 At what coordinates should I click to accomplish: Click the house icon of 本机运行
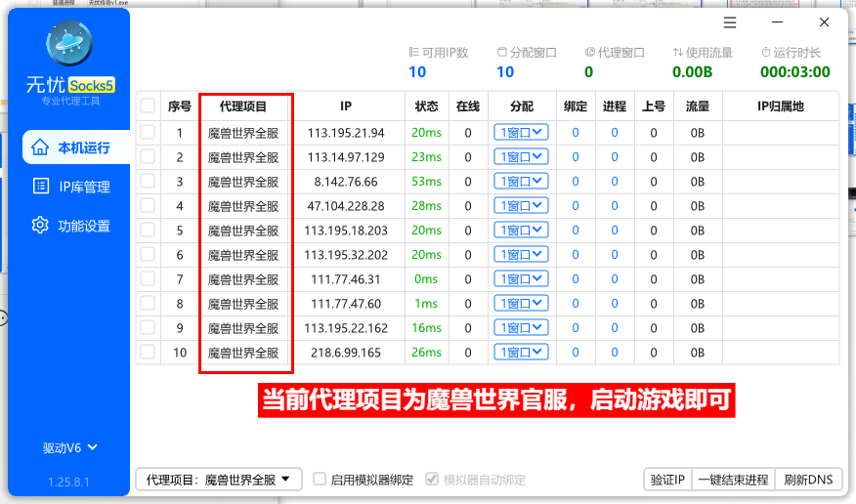(40, 147)
